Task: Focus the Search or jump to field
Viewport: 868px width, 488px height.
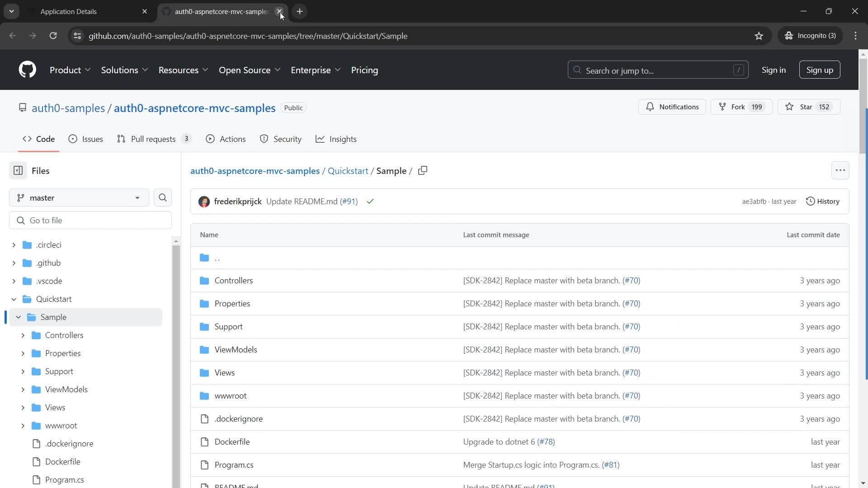Action: coord(658,70)
